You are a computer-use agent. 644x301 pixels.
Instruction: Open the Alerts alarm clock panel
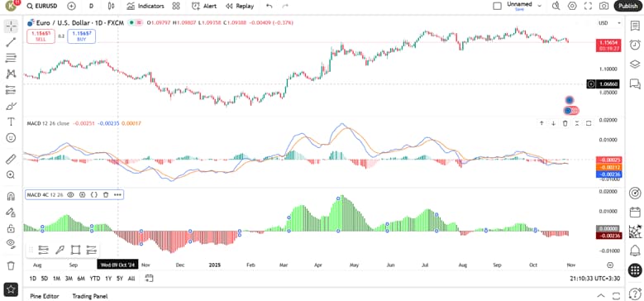click(635, 45)
